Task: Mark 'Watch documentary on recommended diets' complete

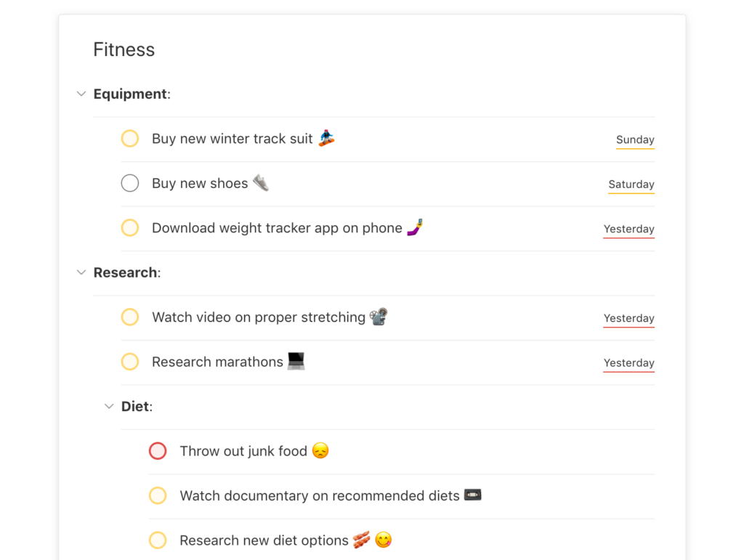Action: [158, 496]
